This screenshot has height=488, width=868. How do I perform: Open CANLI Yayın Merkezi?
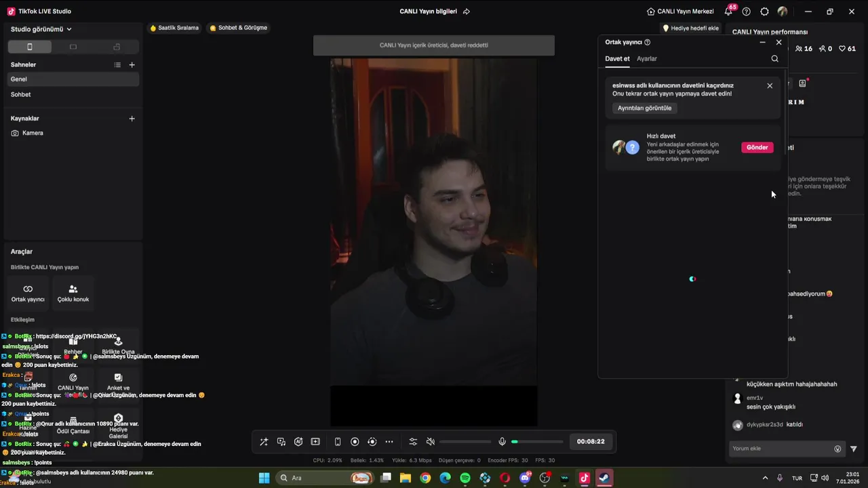tap(680, 12)
